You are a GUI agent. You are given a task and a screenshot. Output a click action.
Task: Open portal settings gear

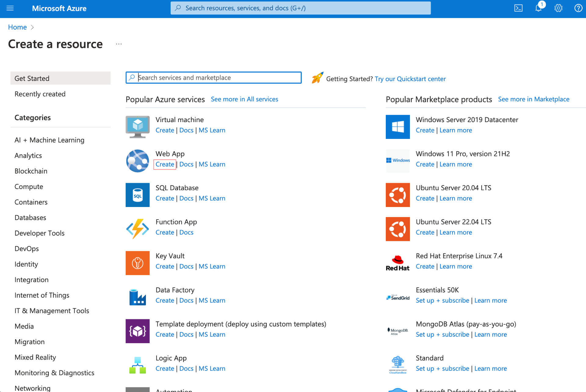[558, 8]
